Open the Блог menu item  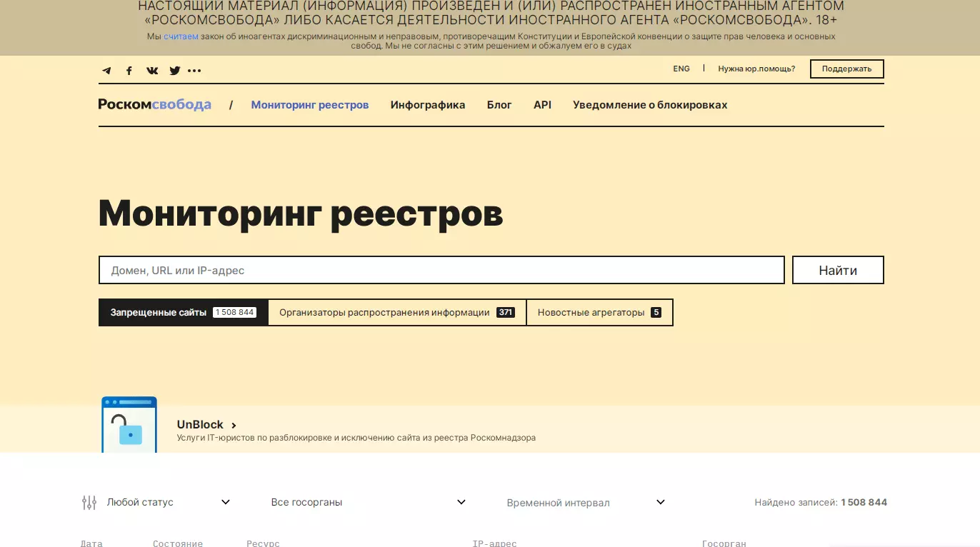click(x=499, y=105)
